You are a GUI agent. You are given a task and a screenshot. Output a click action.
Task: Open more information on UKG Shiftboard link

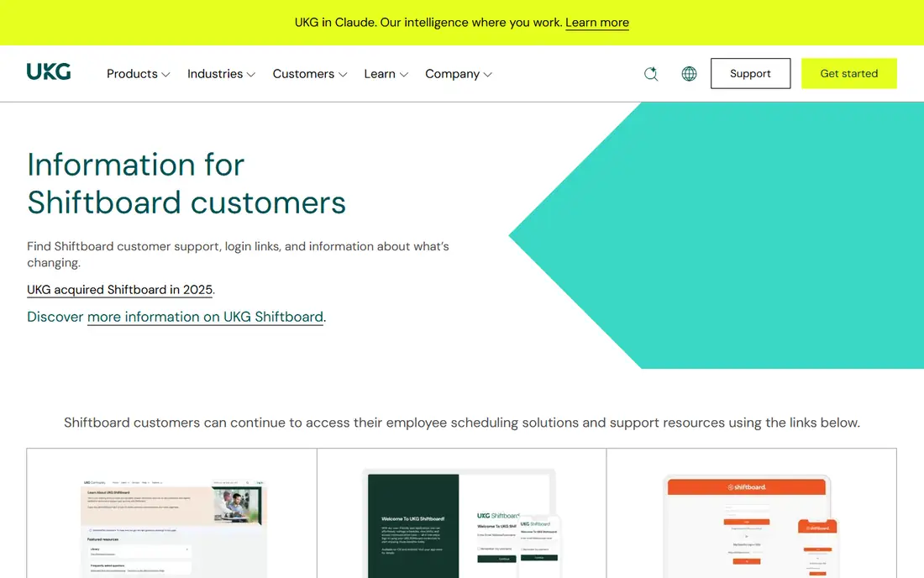(205, 317)
